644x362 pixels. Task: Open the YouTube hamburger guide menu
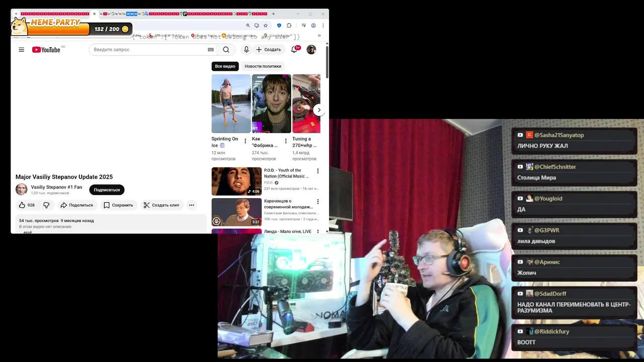(21, 50)
